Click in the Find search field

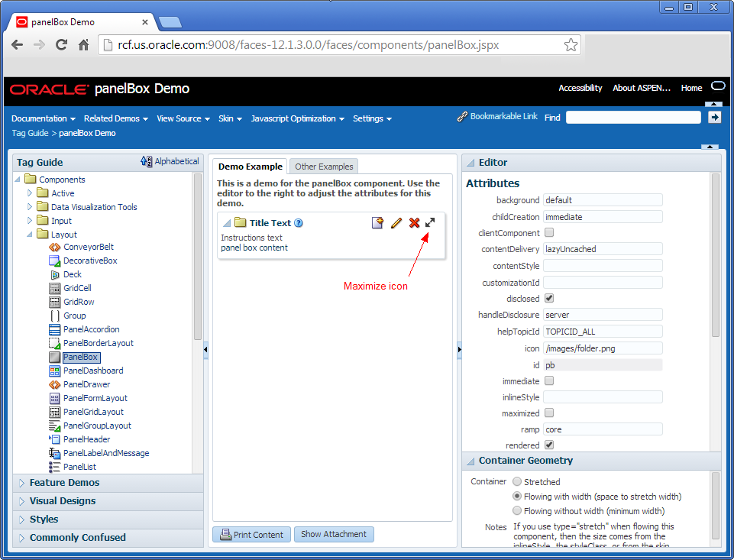pos(633,118)
